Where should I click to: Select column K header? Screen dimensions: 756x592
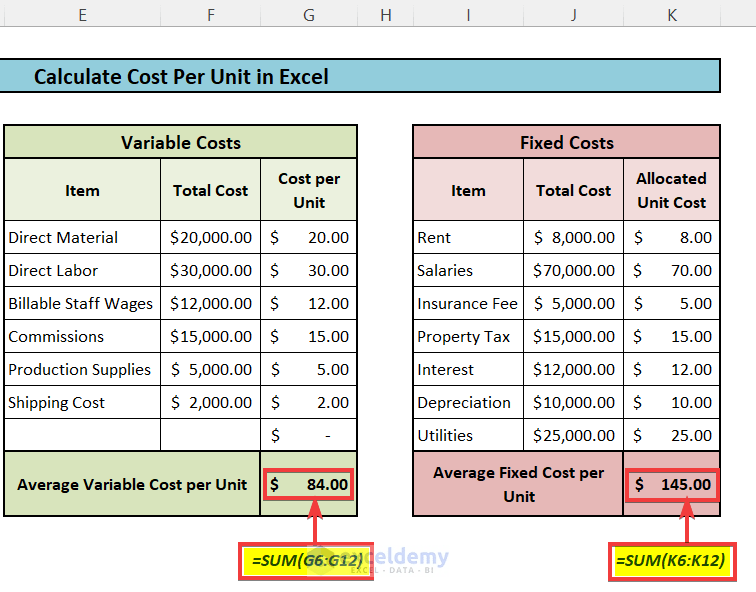point(672,14)
